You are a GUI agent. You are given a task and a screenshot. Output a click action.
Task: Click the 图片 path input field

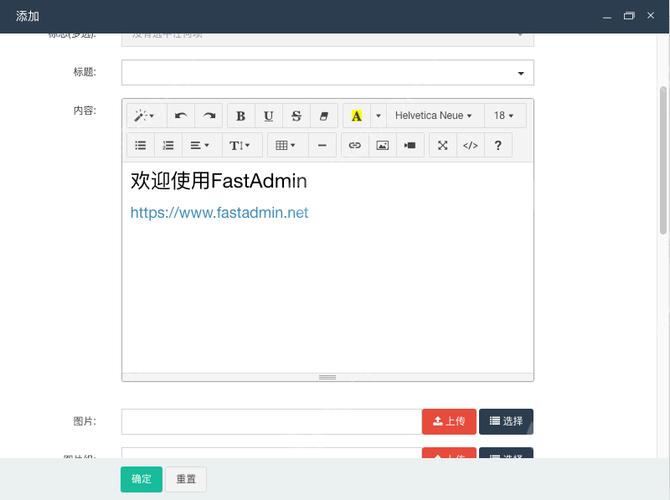tap(272, 422)
